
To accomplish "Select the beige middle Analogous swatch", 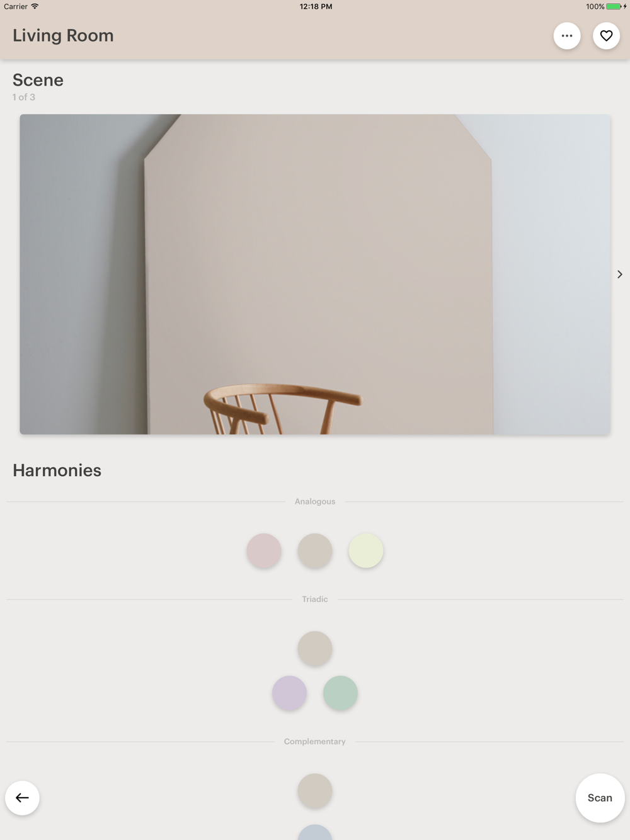I will [x=315, y=550].
